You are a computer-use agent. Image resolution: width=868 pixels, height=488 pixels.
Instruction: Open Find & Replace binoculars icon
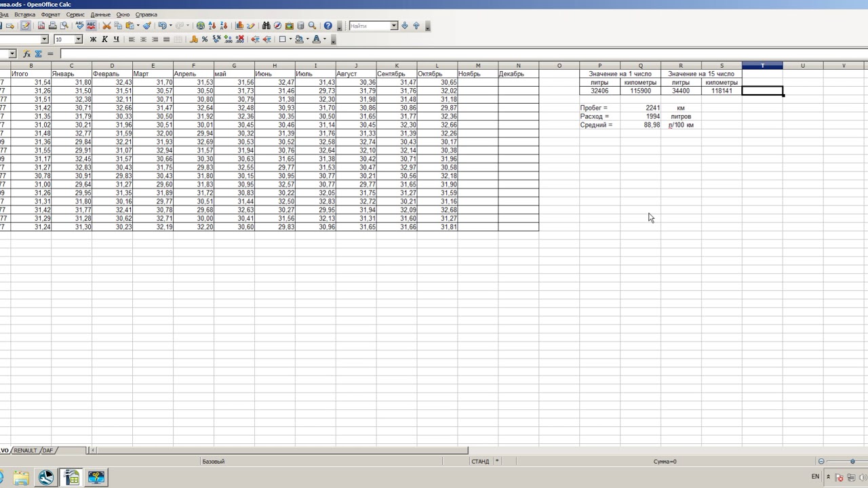(x=266, y=26)
